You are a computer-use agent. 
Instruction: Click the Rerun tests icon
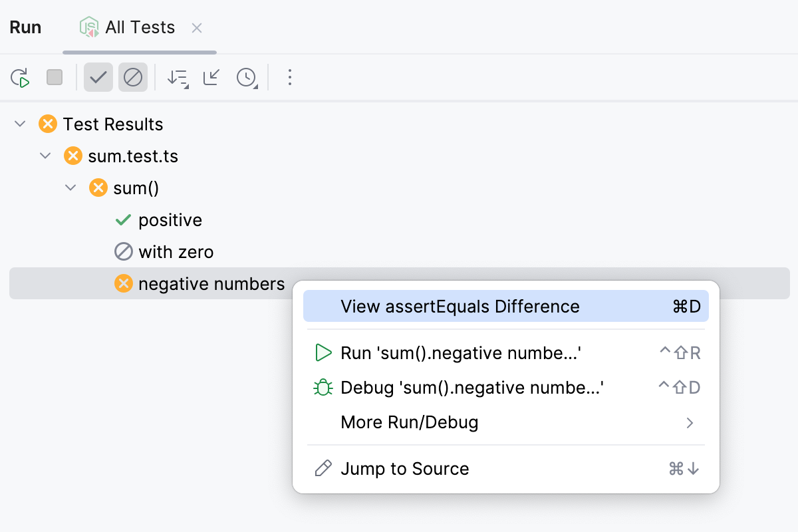tap(21, 78)
